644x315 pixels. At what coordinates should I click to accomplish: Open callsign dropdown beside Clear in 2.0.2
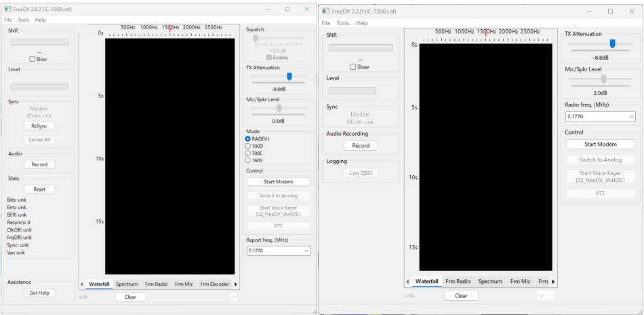(235, 297)
